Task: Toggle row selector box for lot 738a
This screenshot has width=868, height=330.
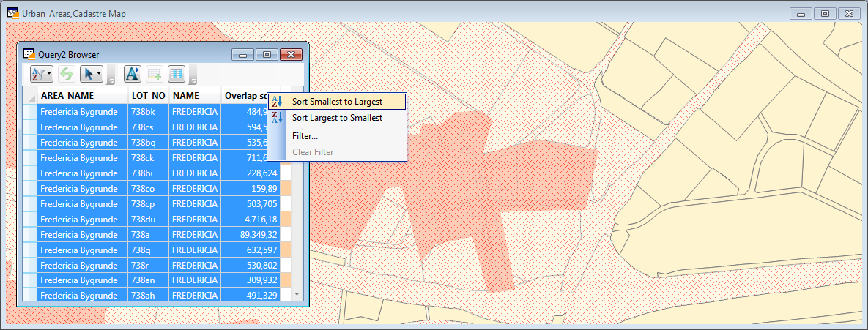Action: click(x=30, y=234)
